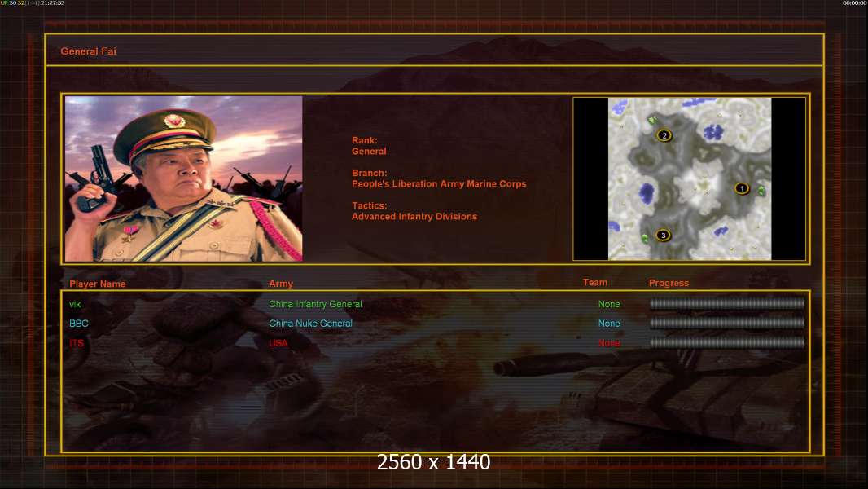Click the map preview thumbnail
The height and width of the screenshot is (489, 868).
pos(689,178)
